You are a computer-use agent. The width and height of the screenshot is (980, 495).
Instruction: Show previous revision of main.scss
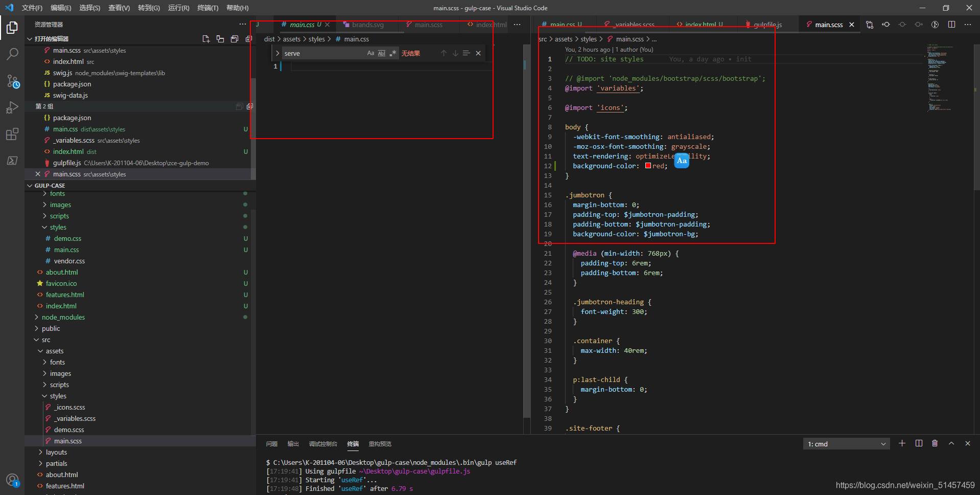pos(886,25)
